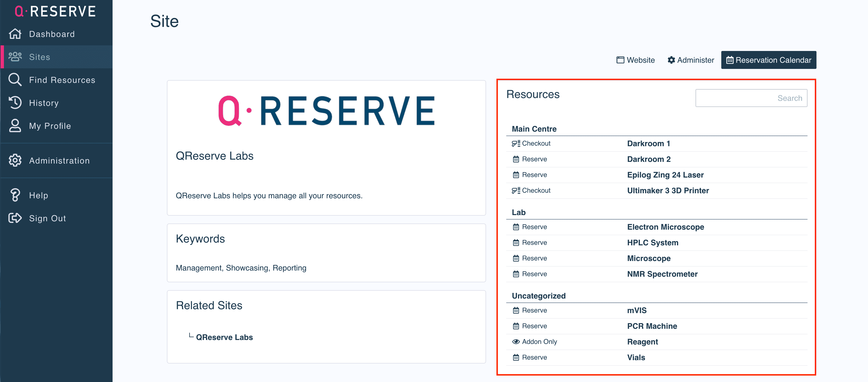
Task: Open History via the clock icon
Action: [15, 103]
